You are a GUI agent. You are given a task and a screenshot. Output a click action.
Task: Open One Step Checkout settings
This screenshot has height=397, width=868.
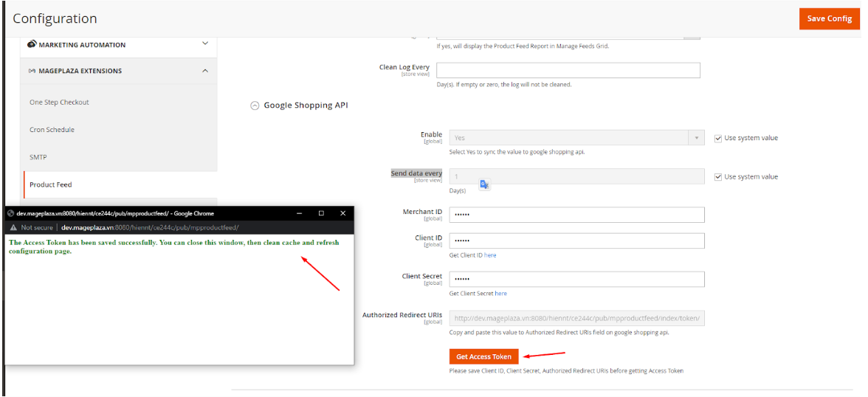(59, 103)
